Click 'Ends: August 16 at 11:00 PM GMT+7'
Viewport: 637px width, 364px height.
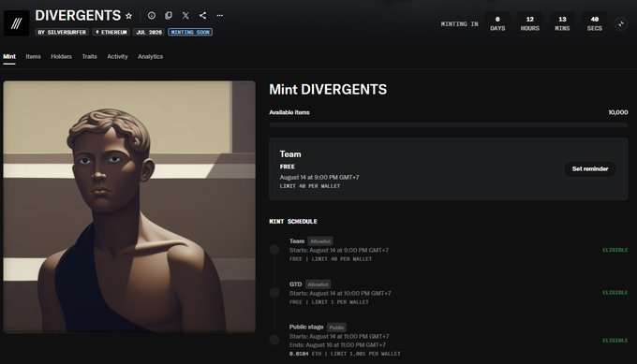[337, 345]
